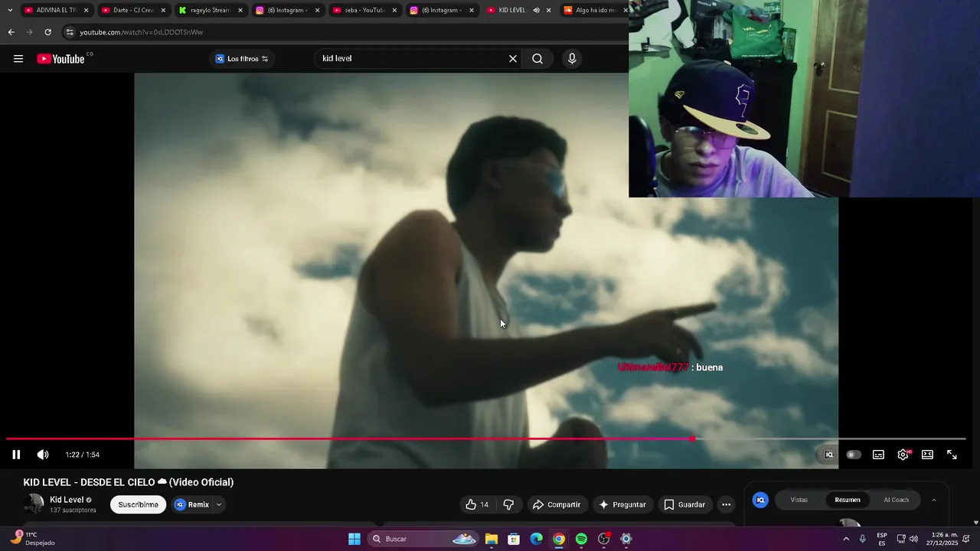980x551 pixels.
Task: Subscribe with the Suscribirme button
Action: tap(138, 504)
